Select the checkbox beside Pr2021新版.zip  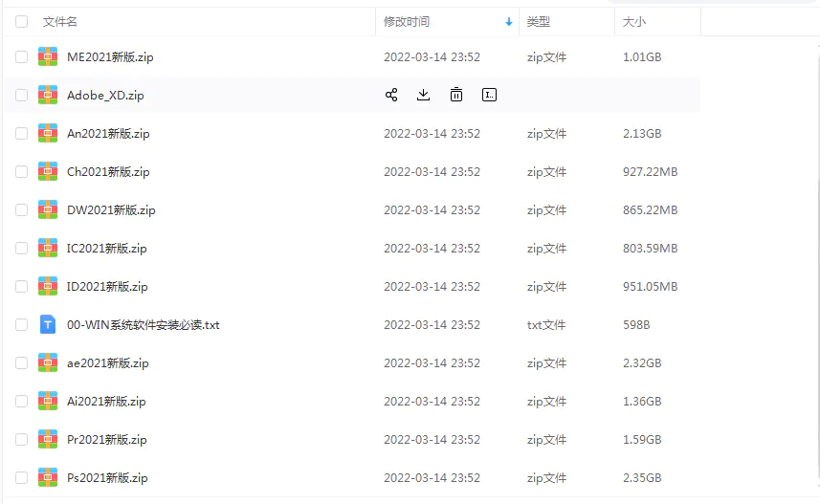[21, 440]
